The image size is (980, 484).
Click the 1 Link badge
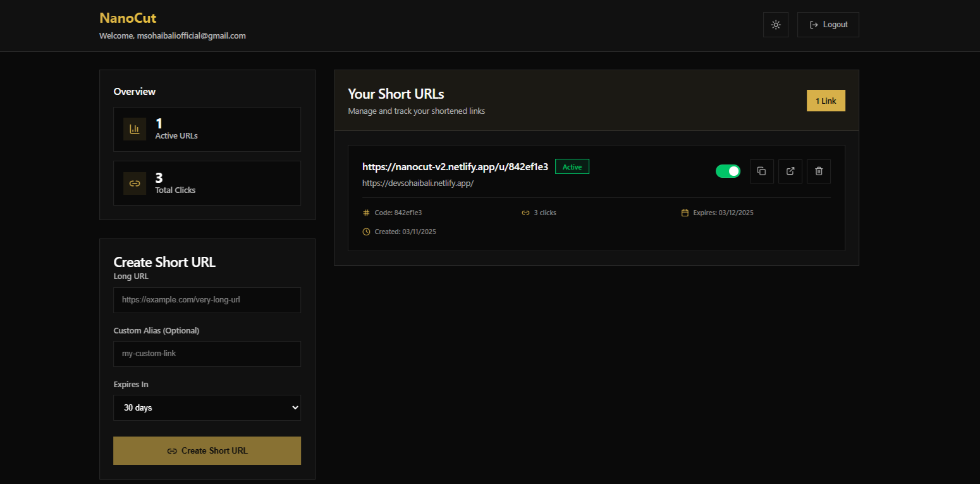(826, 101)
